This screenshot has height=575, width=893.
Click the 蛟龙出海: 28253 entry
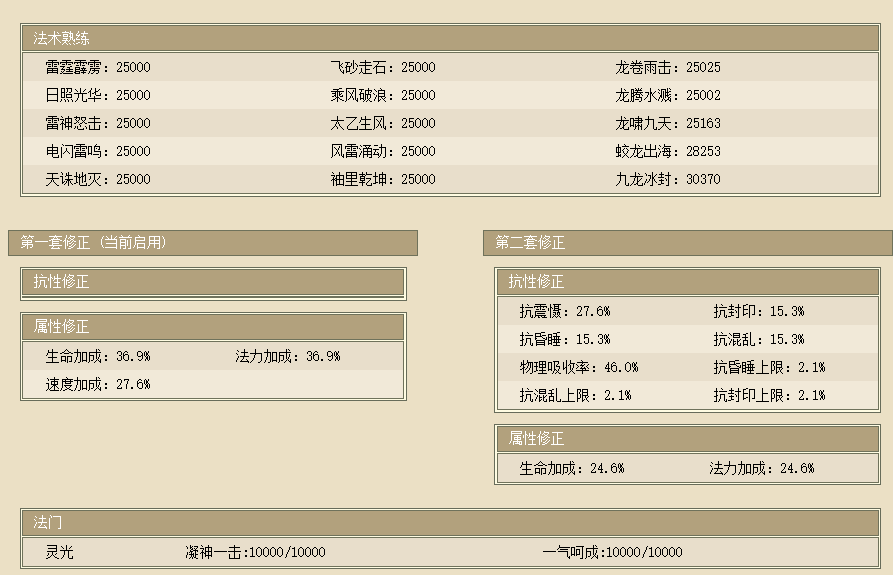pyautogui.click(x=667, y=152)
